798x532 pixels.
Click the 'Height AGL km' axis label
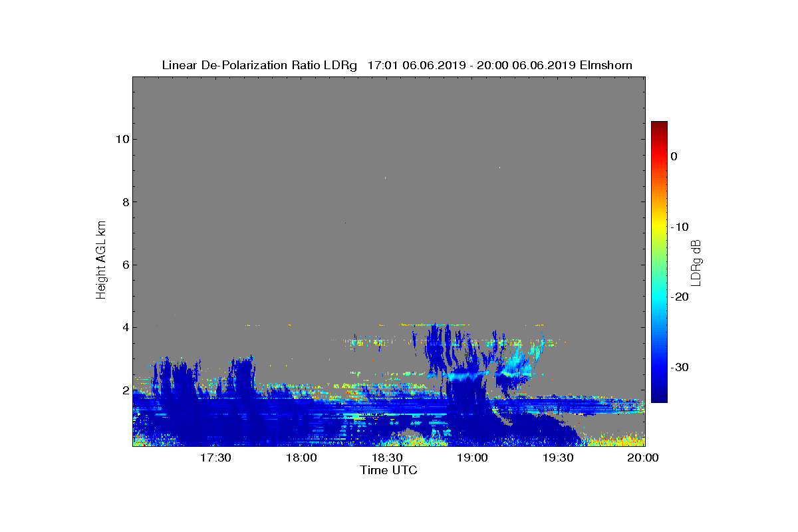[x=101, y=261]
